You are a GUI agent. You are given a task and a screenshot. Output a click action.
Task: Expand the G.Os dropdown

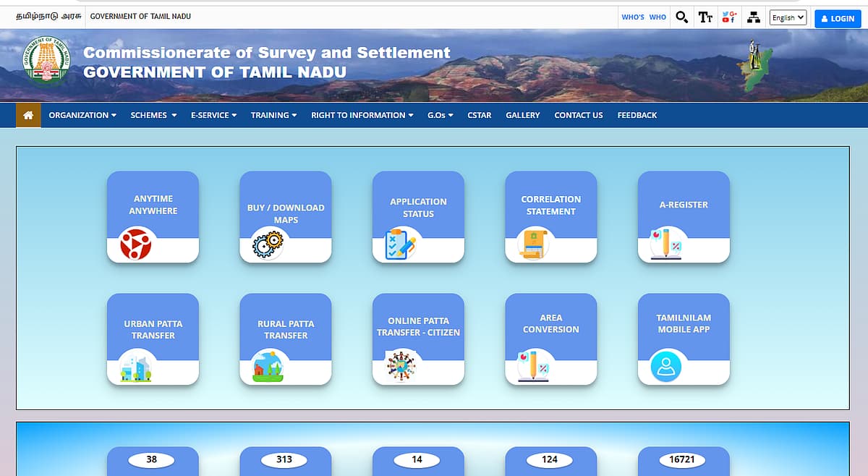tap(439, 114)
